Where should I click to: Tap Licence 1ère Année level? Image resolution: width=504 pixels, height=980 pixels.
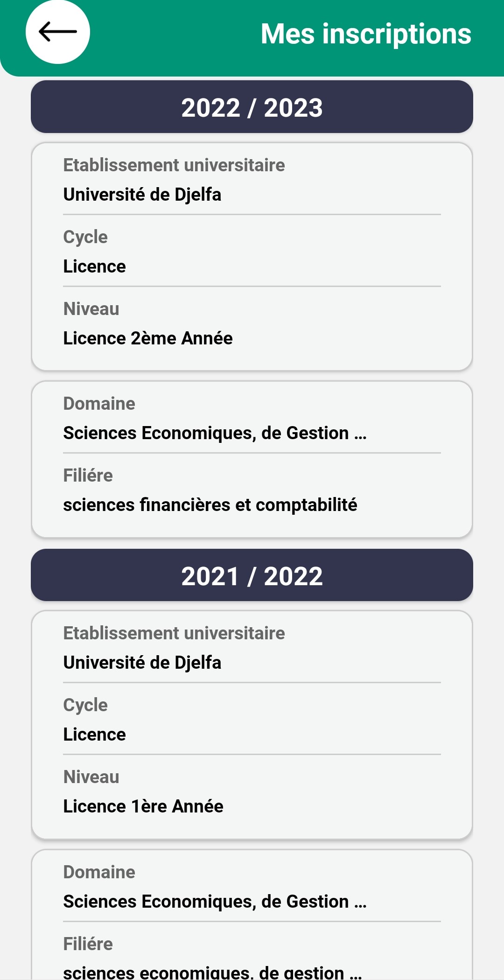[143, 806]
